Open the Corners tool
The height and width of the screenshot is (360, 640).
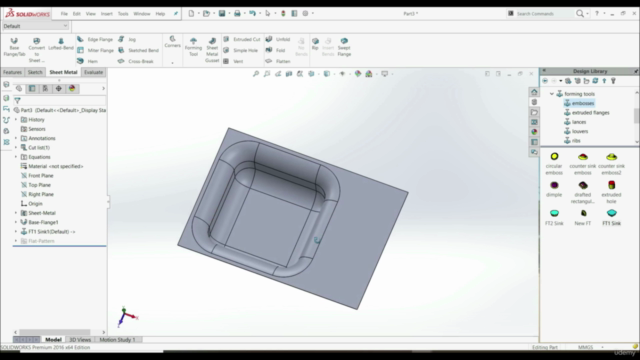click(x=172, y=42)
